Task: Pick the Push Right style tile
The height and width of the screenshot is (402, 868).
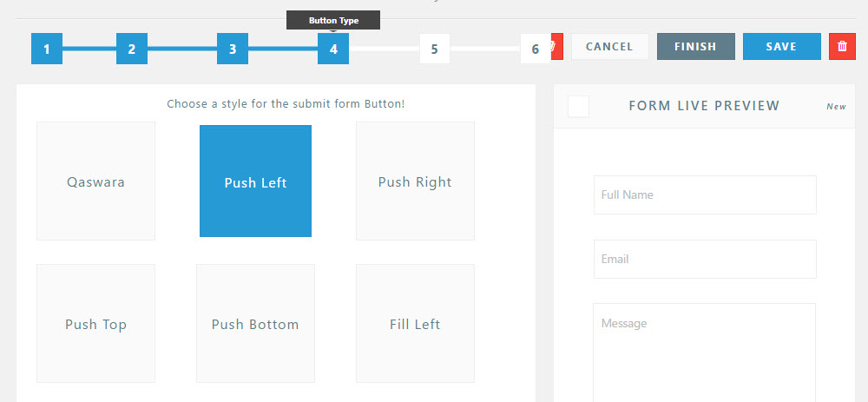Action: (415, 181)
